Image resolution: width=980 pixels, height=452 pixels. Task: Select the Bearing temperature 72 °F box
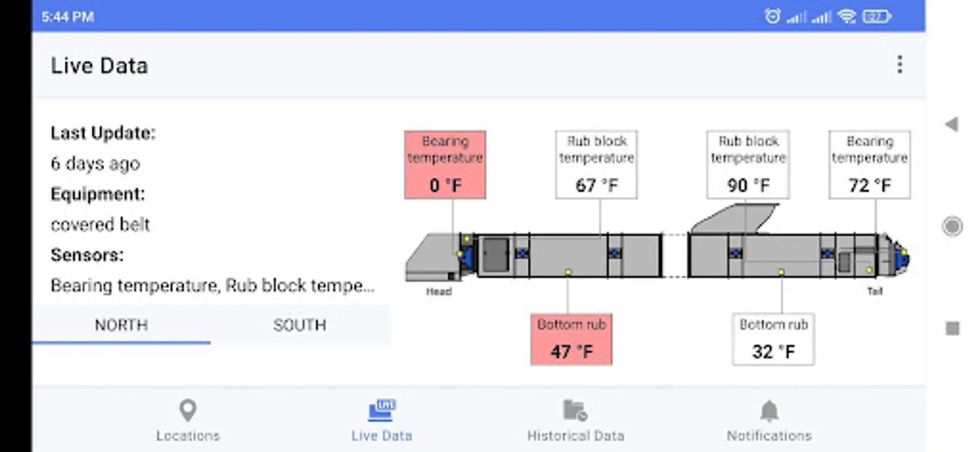pyautogui.click(x=869, y=165)
